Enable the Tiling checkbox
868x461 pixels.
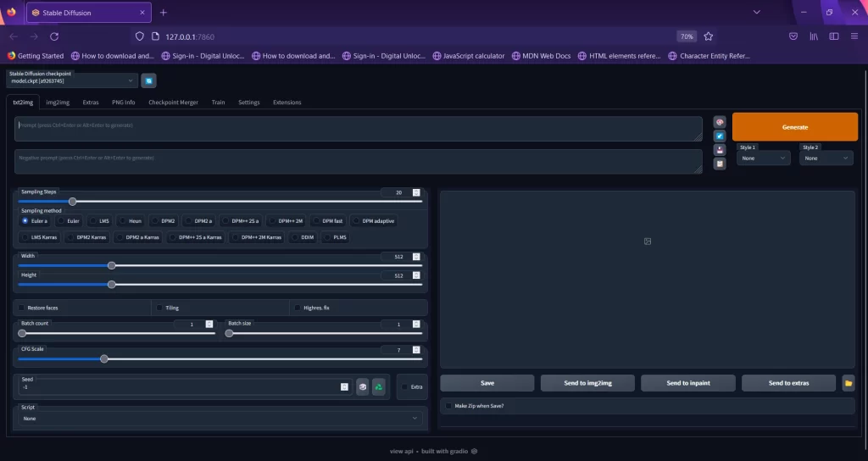pos(159,308)
